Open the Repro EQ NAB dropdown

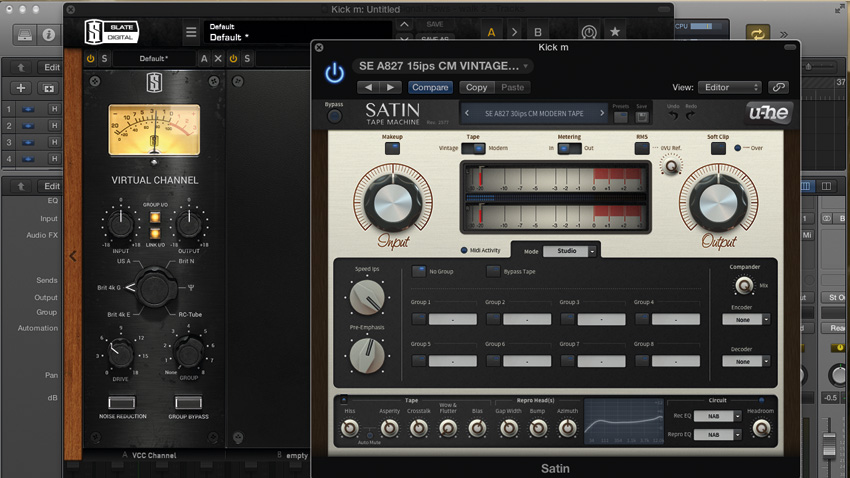click(718, 435)
